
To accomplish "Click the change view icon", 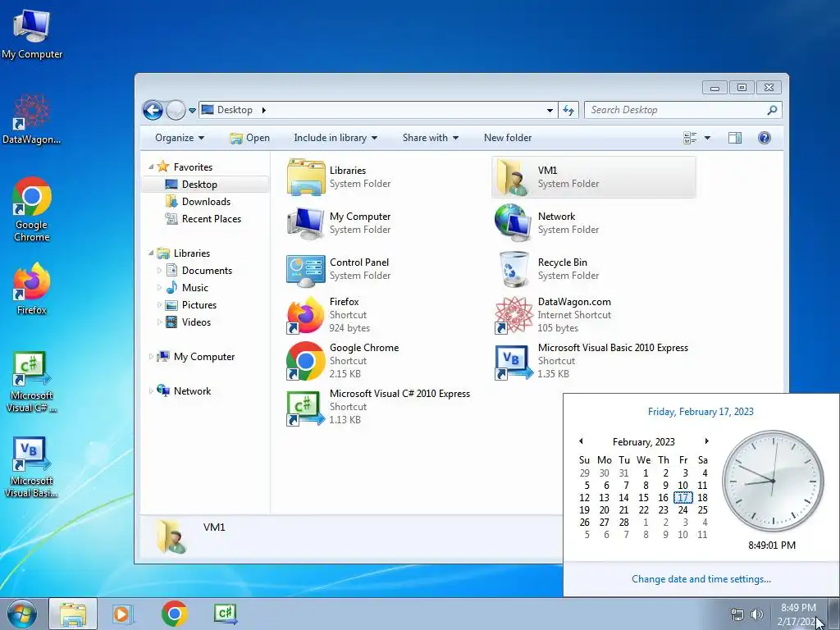I will (x=691, y=138).
